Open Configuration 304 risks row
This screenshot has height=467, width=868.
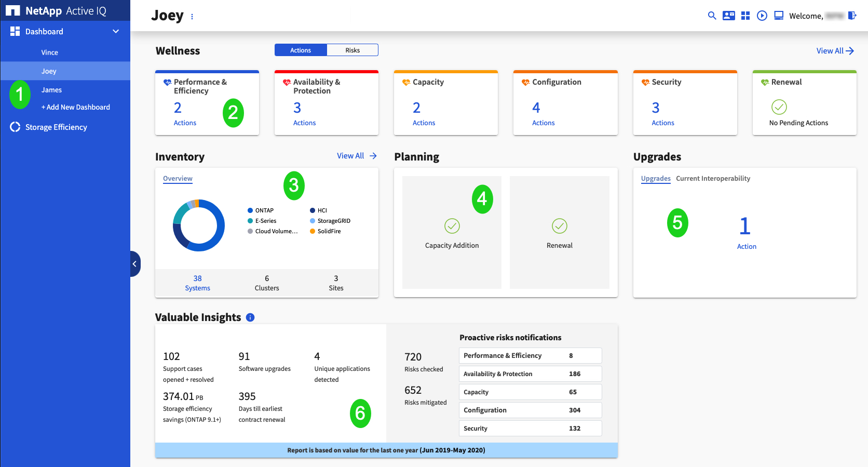[531, 410]
